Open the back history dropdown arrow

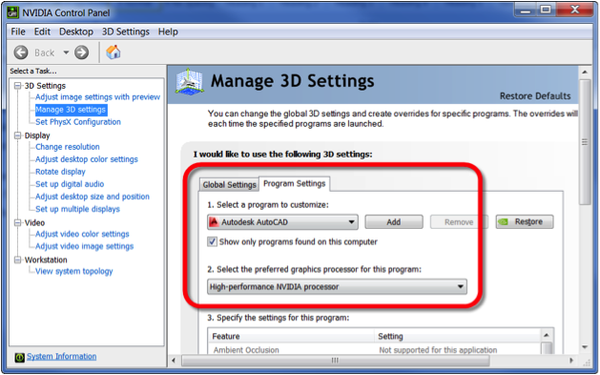(x=66, y=52)
